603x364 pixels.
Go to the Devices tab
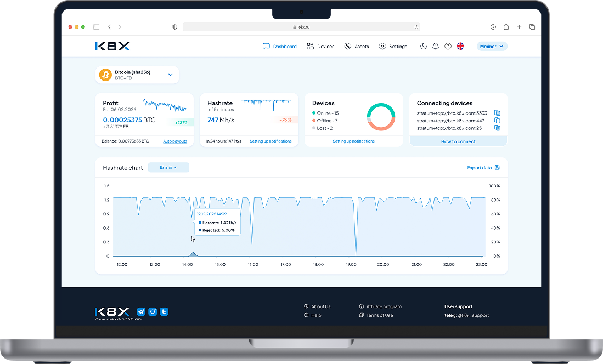pos(320,47)
